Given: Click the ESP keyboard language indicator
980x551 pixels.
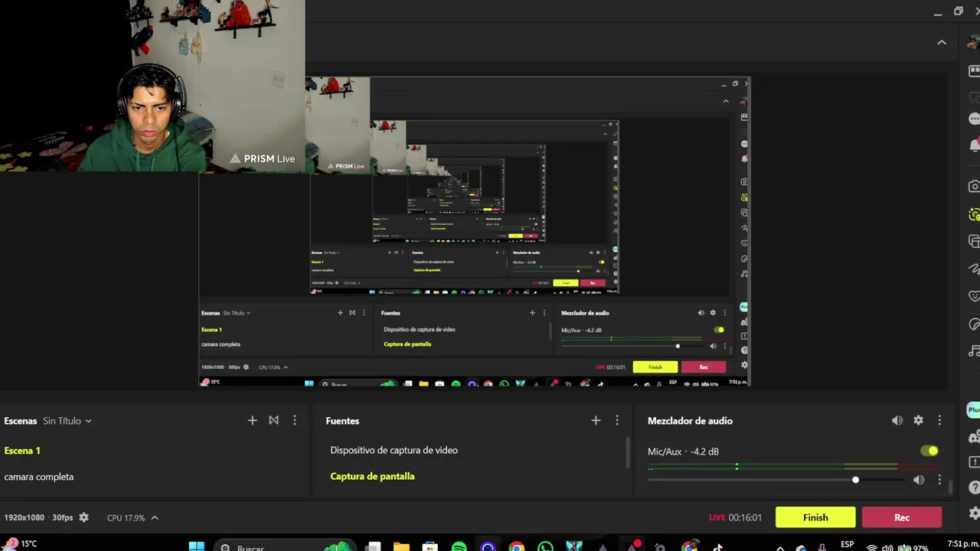Looking at the screenshot, I should (848, 545).
